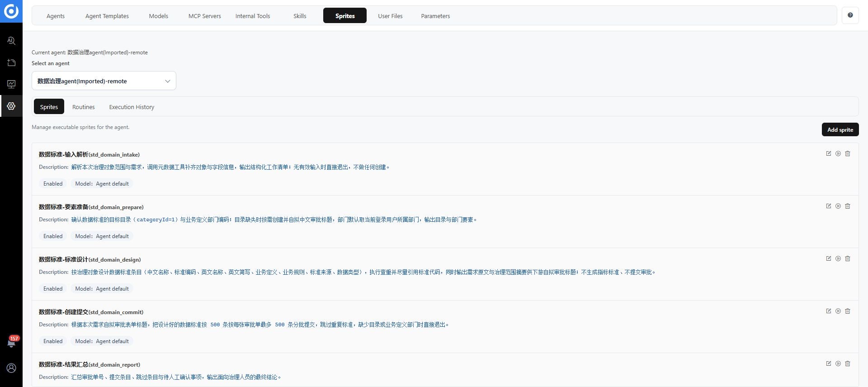
Task: Go to the Parameters tab
Action: pyautogui.click(x=435, y=16)
